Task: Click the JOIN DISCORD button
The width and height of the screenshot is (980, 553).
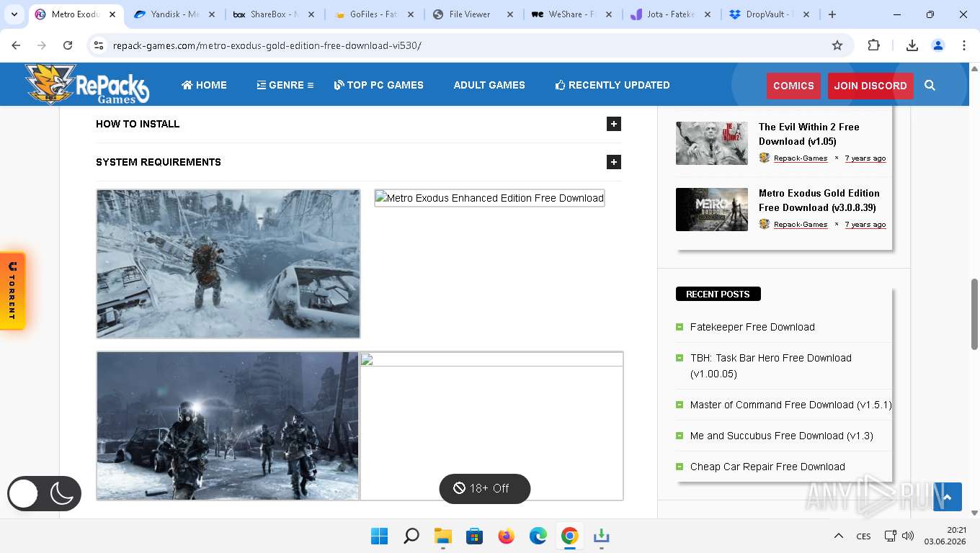Action: 870,86
